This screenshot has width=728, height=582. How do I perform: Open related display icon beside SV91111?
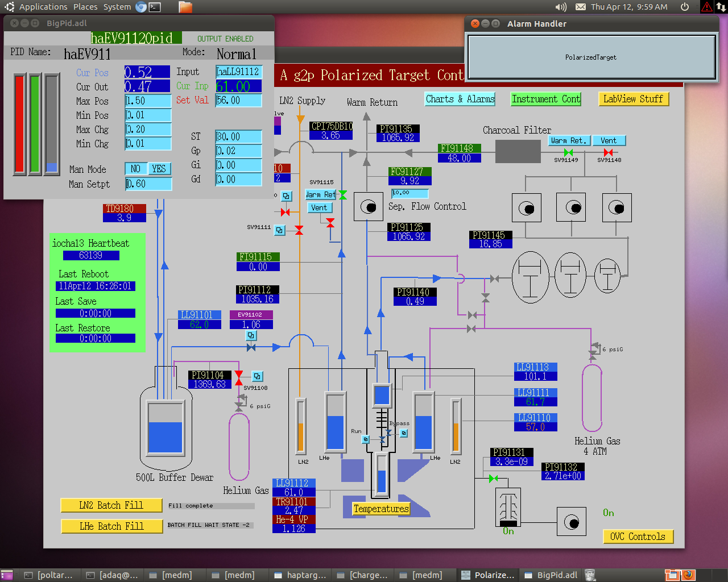click(279, 230)
